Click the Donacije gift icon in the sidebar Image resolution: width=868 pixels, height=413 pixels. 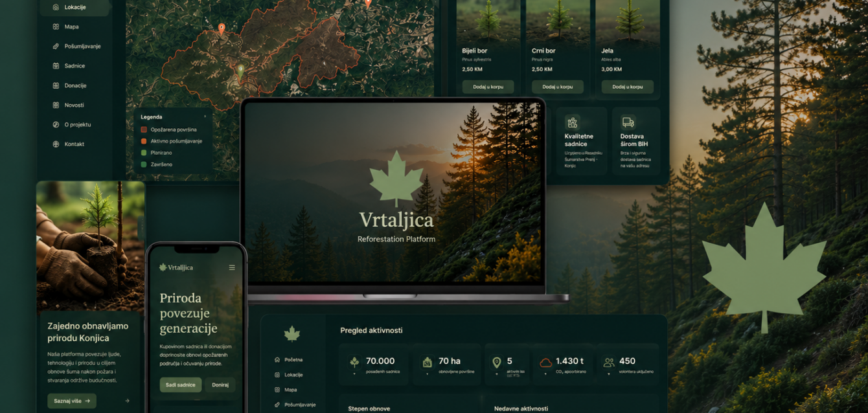click(56, 85)
